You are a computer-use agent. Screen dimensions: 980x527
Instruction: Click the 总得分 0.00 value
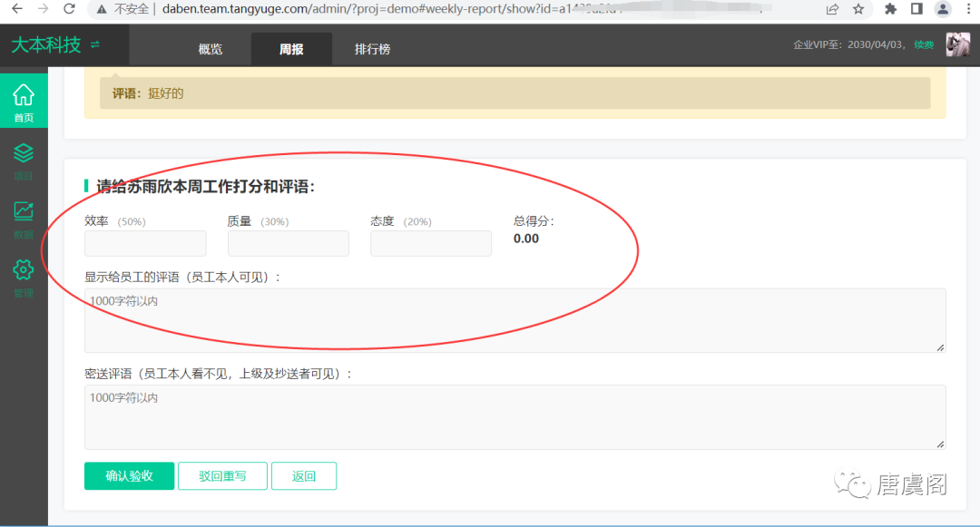point(526,239)
